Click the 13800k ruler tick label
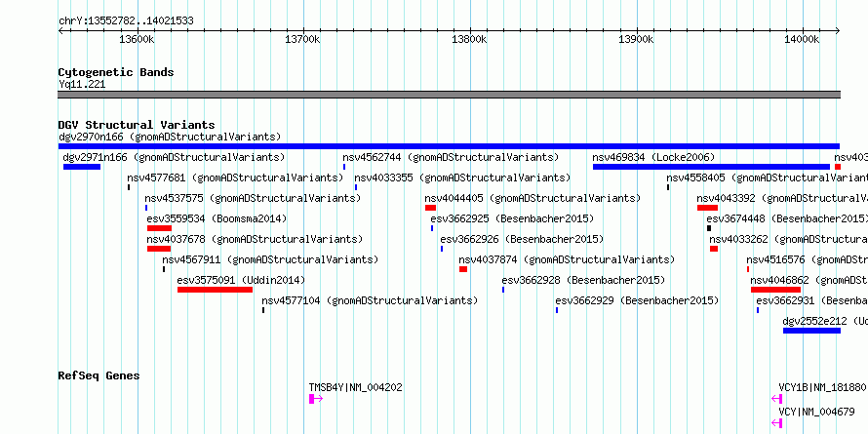The width and height of the screenshot is (868, 434). pos(469,40)
